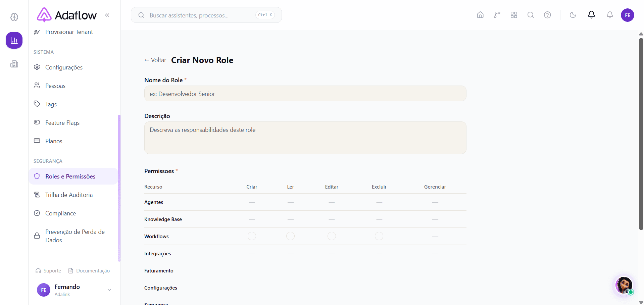Open the assistant avatar chat bubble
Viewport: 644px width, 305px height.
coord(624,285)
